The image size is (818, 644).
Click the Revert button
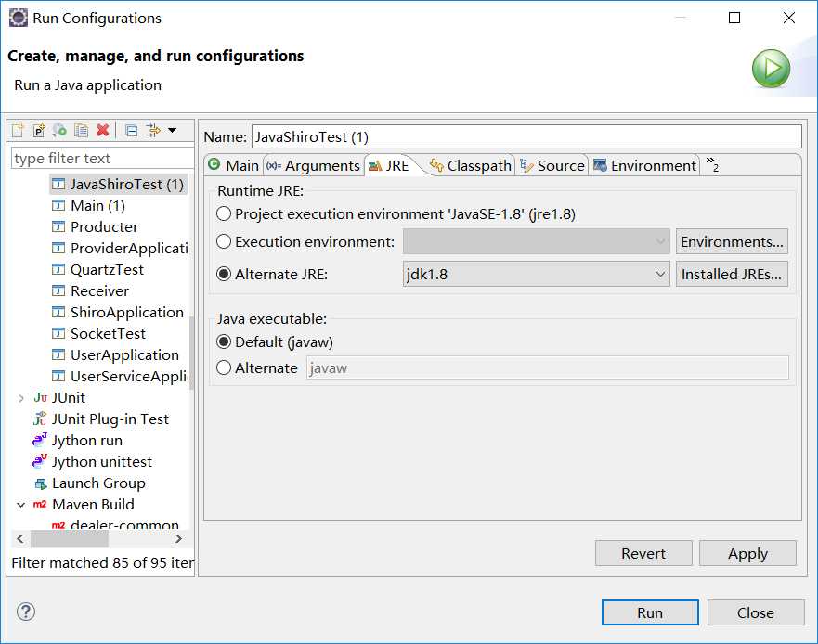pyautogui.click(x=643, y=553)
